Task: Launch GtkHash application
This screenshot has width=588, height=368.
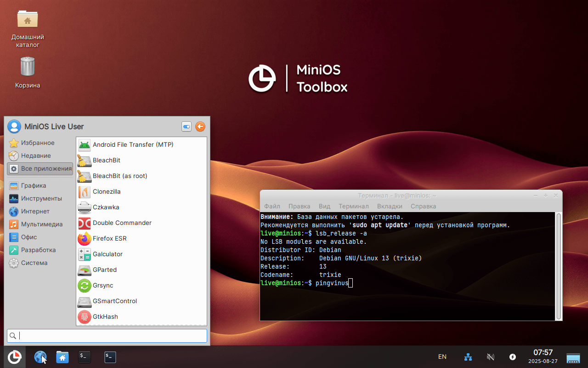Action: (x=105, y=316)
